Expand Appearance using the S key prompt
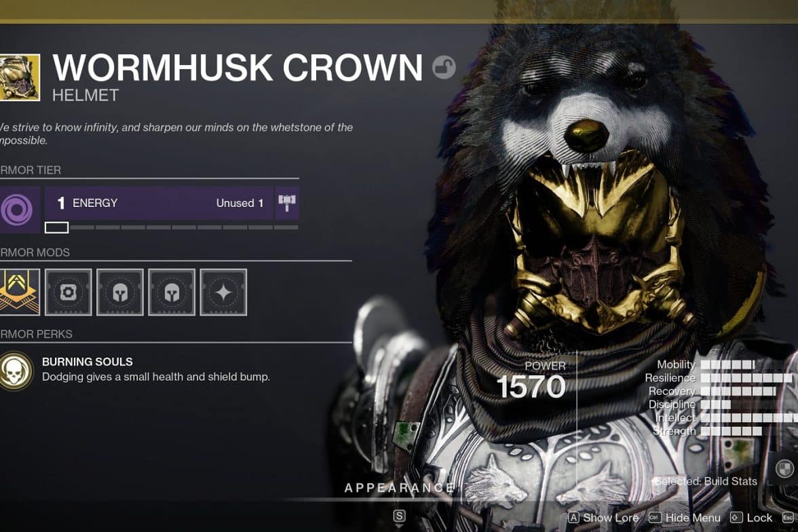The width and height of the screenshot is (798, 532). (x=400, y=516)
